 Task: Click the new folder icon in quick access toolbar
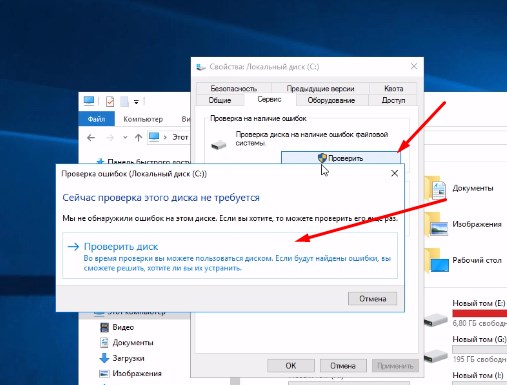124,101
